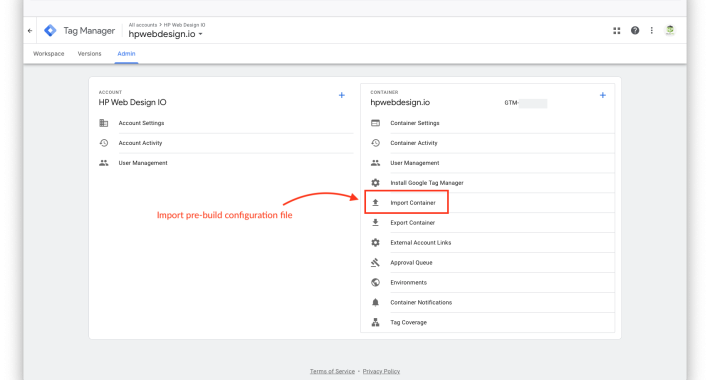Viewport: 710px width, 380px height.
Task: Click the Import Container upload icon
Action: click(x=375, y=202)
